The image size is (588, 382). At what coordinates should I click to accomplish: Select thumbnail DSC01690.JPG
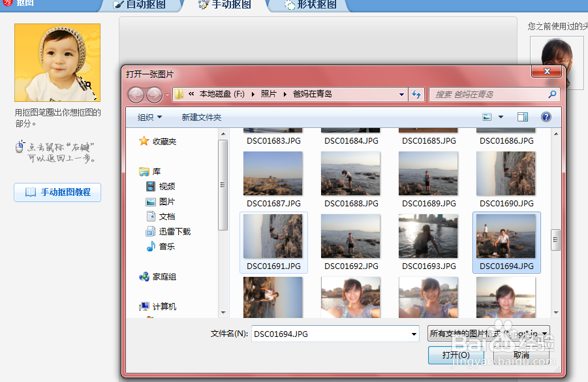(506, 174)
